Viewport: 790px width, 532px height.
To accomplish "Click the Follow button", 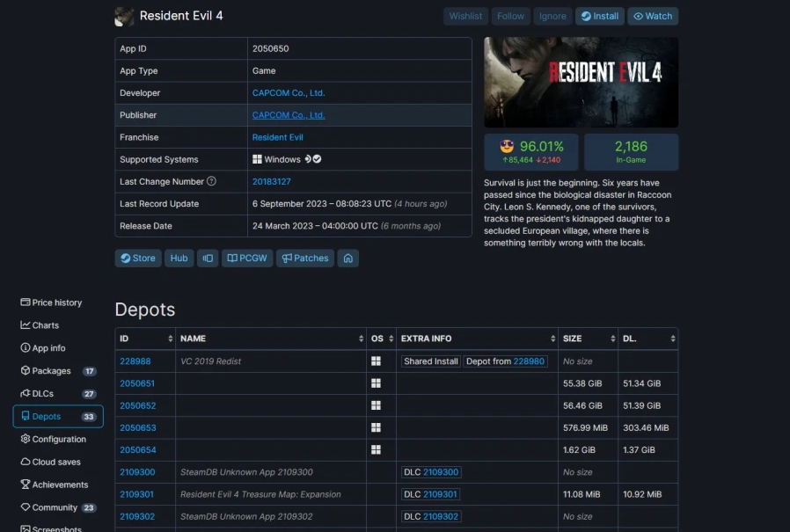I will (510, 16).
